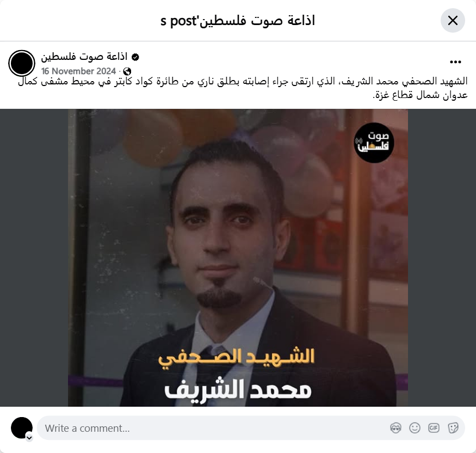The height and width of the screenshot is (453, 476).
Task: Click the globe public audience icon
Action: [x=127, y=71]
